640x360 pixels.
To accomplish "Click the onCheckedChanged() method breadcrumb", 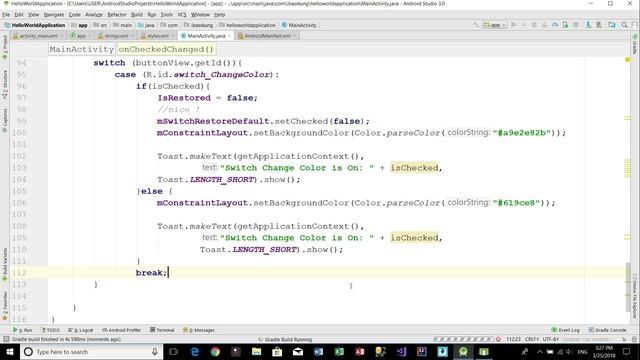I will pyautogui.click(x=166, y=49).
